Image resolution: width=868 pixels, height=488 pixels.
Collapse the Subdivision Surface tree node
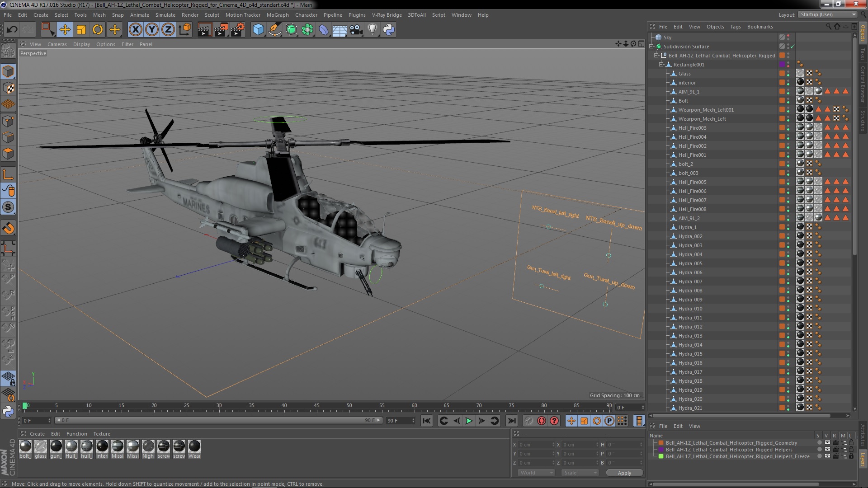651,47
